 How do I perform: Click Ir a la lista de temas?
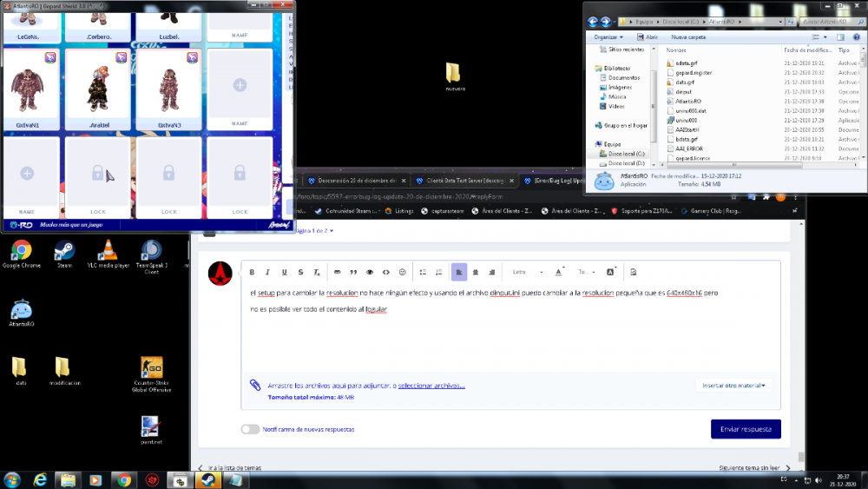click(x=230, y=468)
